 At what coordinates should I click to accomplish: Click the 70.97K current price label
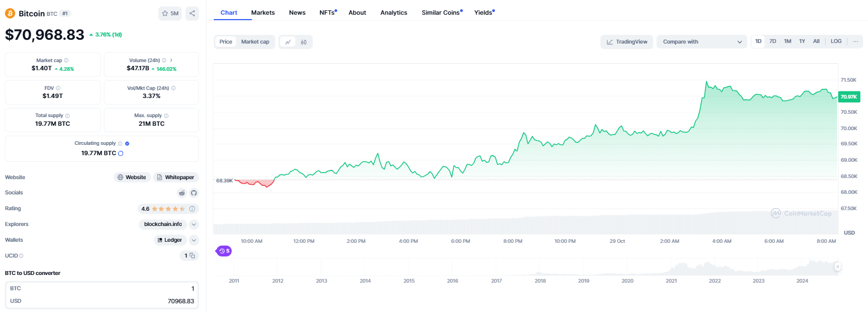849,97
